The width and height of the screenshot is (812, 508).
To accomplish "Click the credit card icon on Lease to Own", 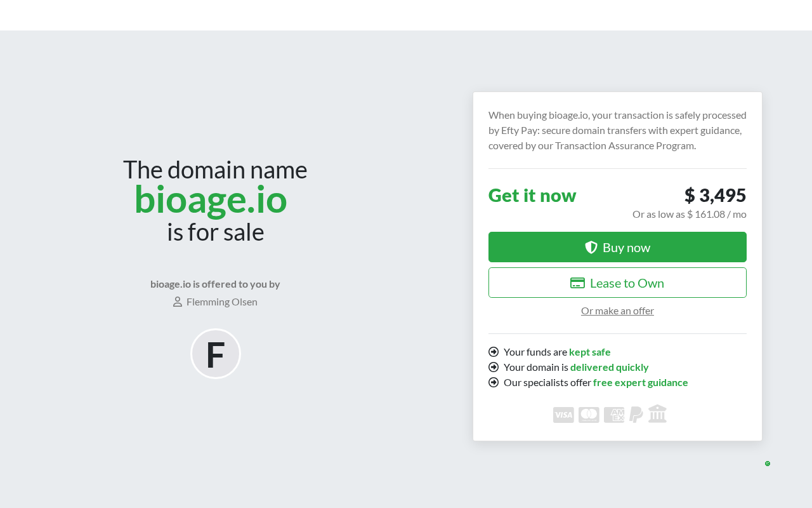I will click(x=577, y=283).
